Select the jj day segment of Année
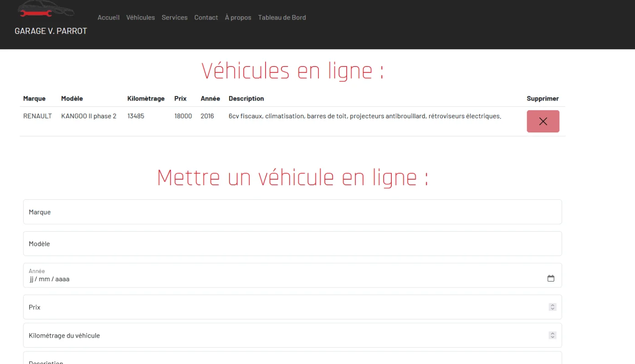635x364 pixels. [32, 279]
